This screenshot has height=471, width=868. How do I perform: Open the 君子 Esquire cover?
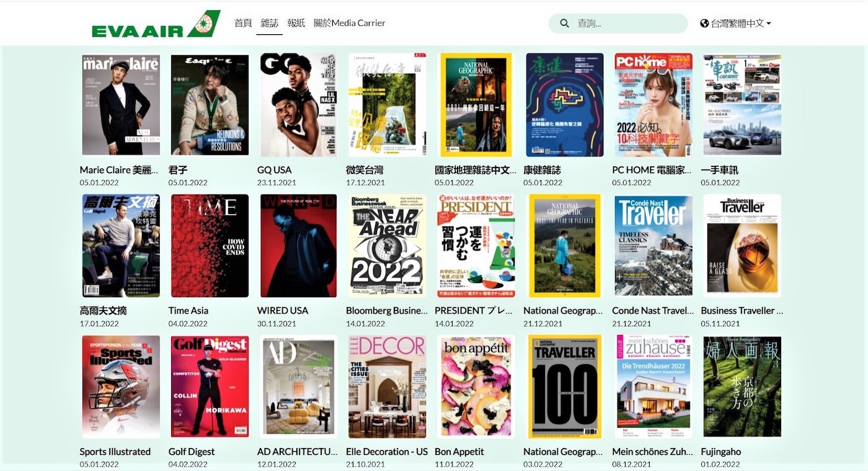210,105
